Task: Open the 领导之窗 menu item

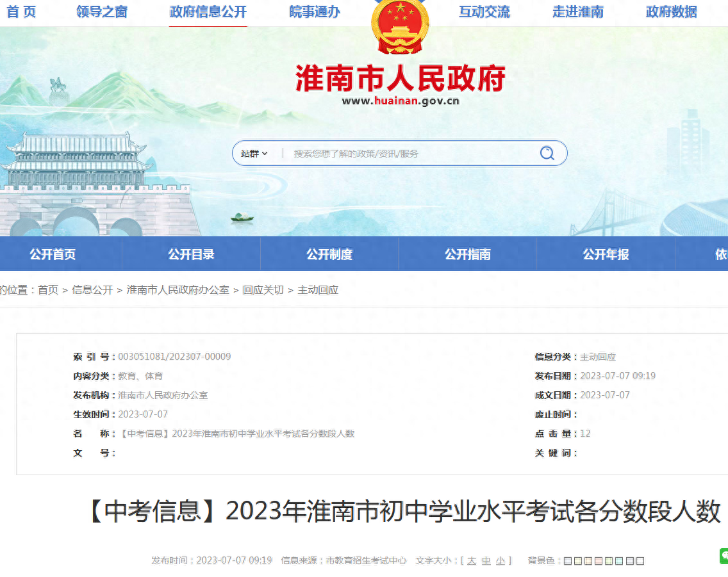Action: [x=102, y=12]
